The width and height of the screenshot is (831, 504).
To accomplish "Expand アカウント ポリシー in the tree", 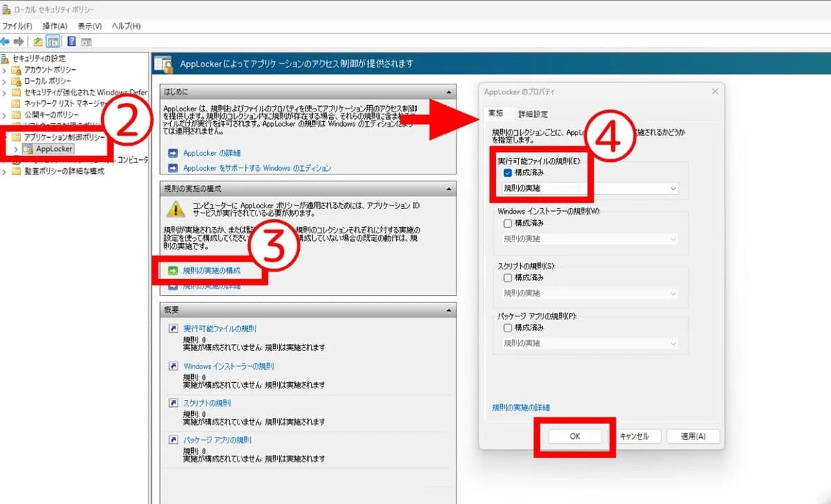I will [x=3, y=69].
